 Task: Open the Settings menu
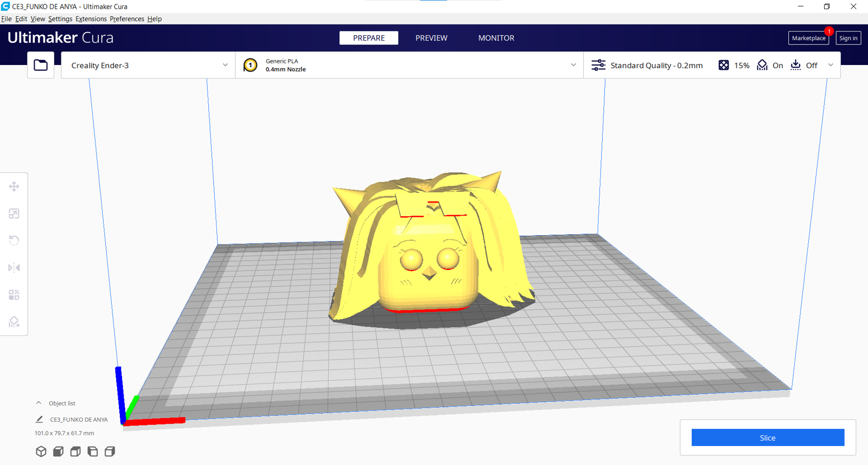[60, 19]
